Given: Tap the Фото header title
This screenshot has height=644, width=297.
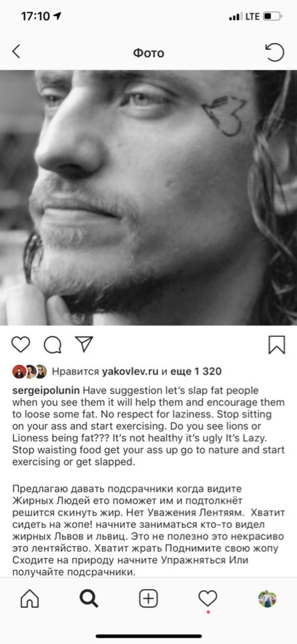Looking at the screenshot, I should click(x=148, y=53).
